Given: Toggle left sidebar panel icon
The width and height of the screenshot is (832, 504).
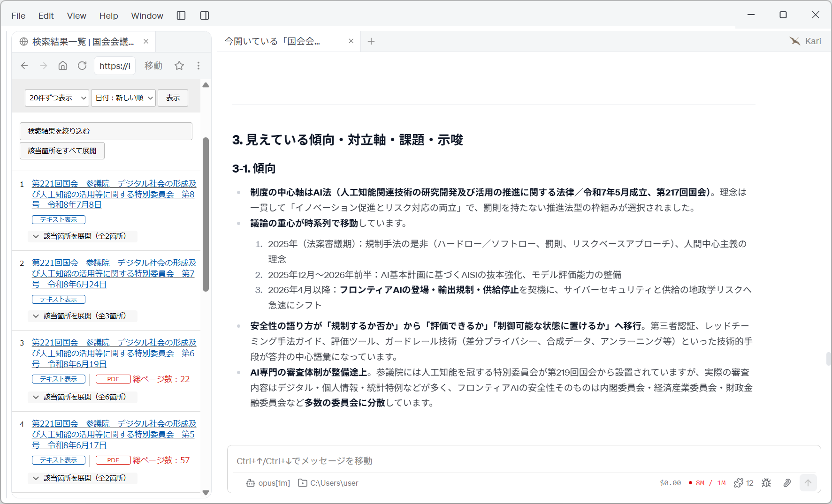Looking at the screenshot, I should click(181, 15).
